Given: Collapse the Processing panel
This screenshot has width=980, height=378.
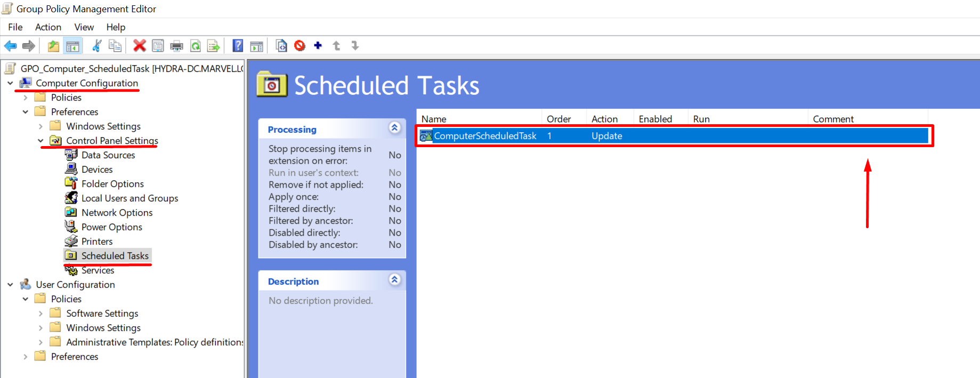Looking at the screenshot, I should point(394,128).
